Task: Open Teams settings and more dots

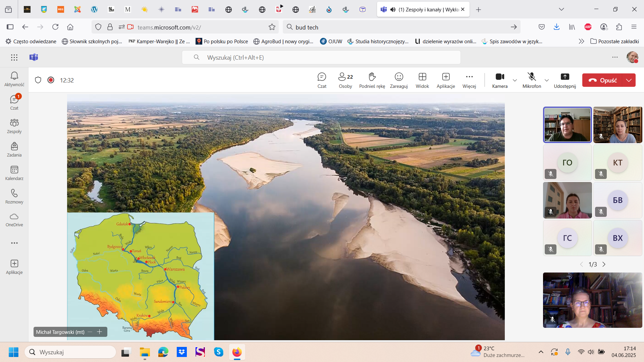Action: [615, 57]
